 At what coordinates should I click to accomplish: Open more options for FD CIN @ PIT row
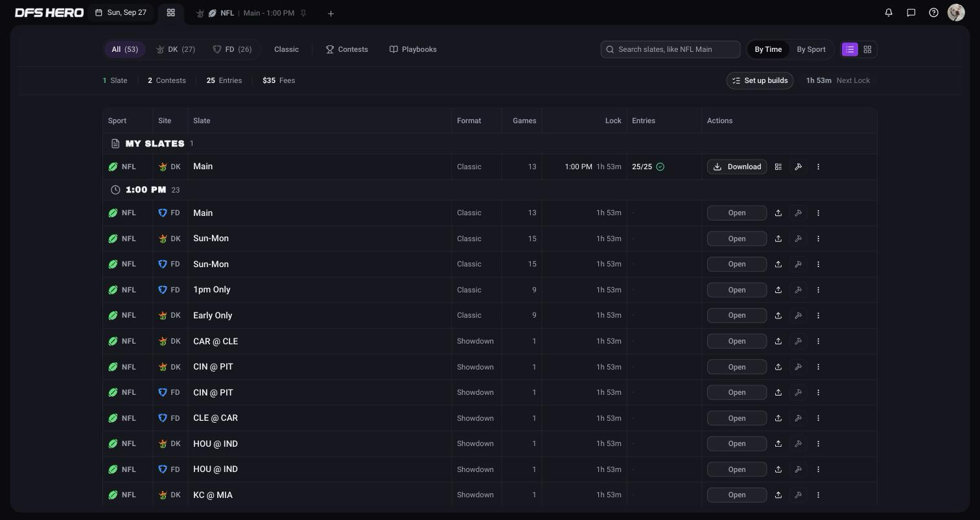(818, 392)
